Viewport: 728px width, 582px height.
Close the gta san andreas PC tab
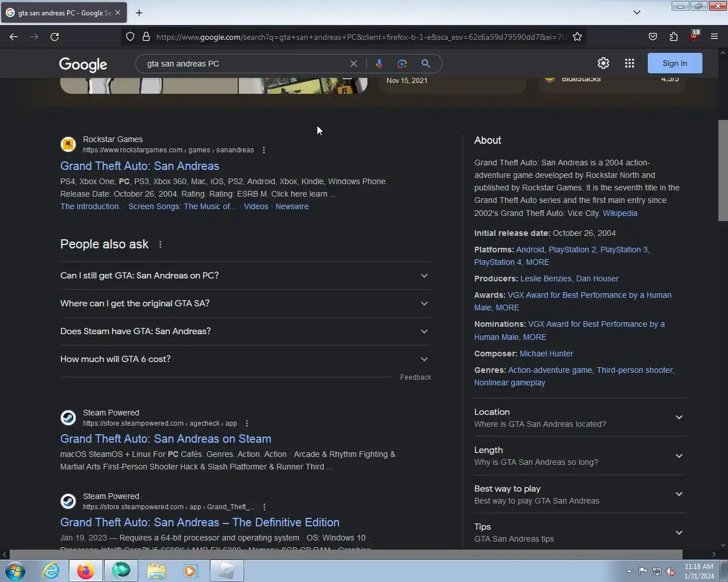click(118, 13)
